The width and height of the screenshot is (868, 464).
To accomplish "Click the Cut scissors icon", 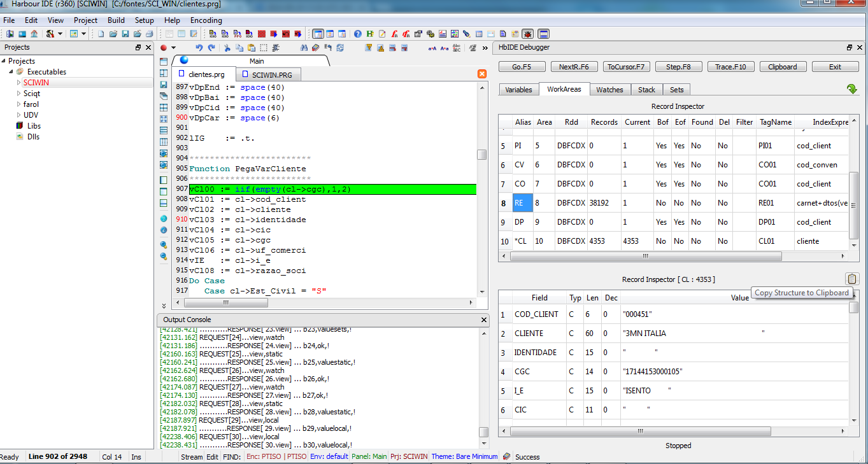I will [227, 48].
